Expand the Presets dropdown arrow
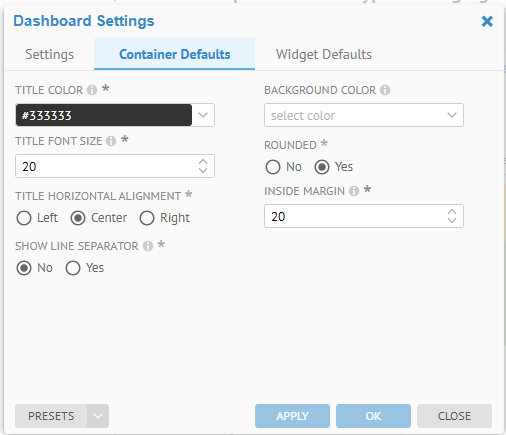The image size is (506, 435). click(x=98, y=416)
